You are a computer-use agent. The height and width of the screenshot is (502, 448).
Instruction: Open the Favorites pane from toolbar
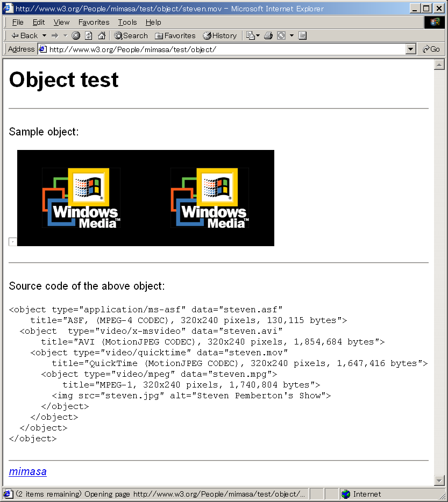pyautogui.click(x=175, y=35)
